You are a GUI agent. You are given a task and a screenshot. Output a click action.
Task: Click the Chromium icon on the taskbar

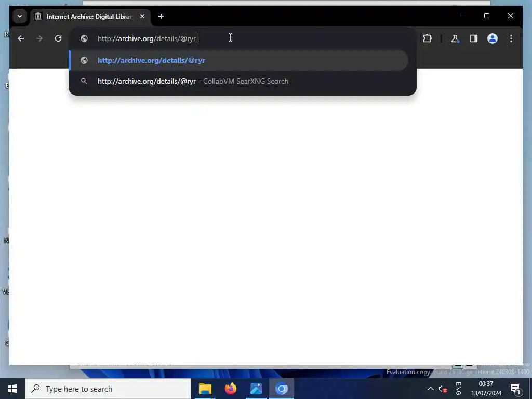pos(281,389)
